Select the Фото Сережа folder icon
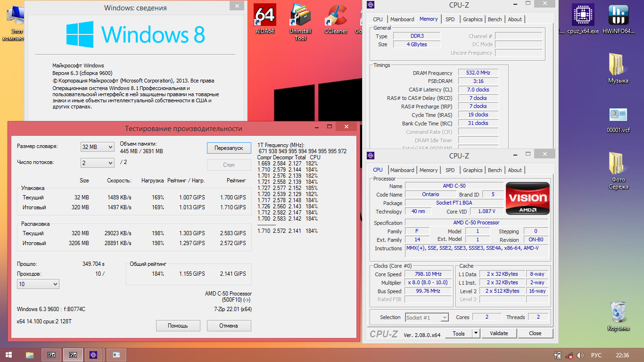 click(618, 171)
